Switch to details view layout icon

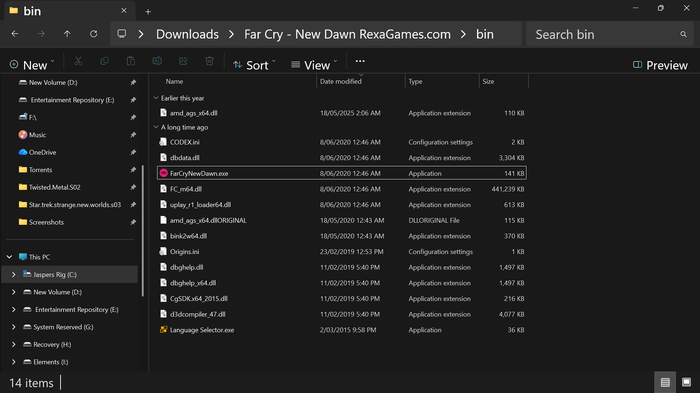665,382
